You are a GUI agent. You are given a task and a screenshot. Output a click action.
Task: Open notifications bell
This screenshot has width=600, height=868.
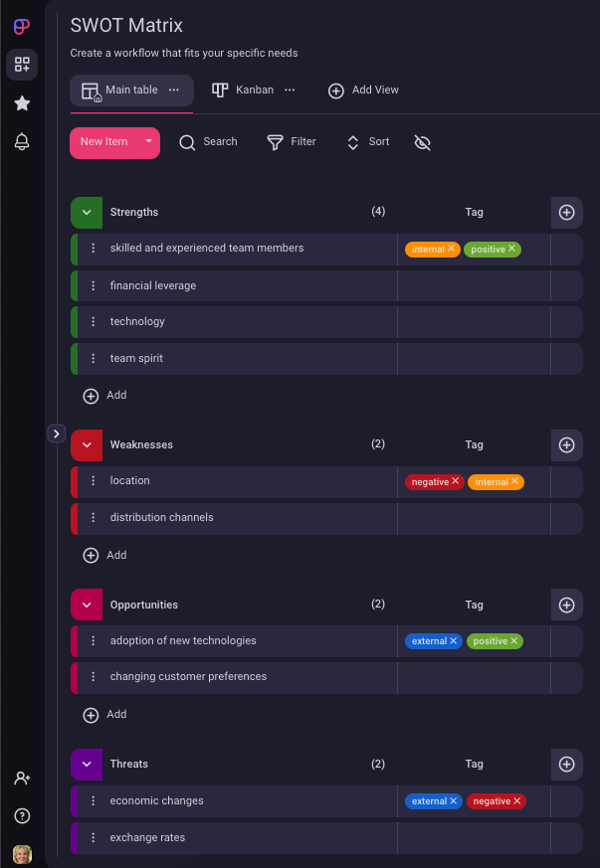tap(22, 142)
